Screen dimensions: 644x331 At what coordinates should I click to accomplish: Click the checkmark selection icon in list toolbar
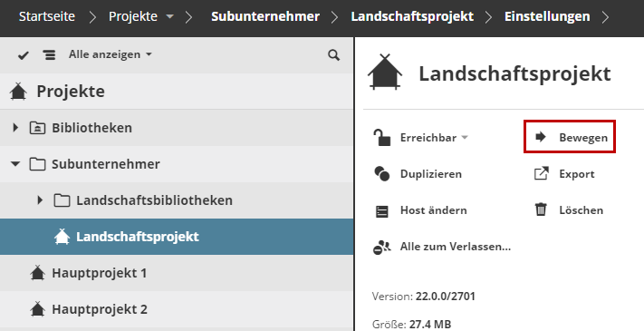[24, 55]
